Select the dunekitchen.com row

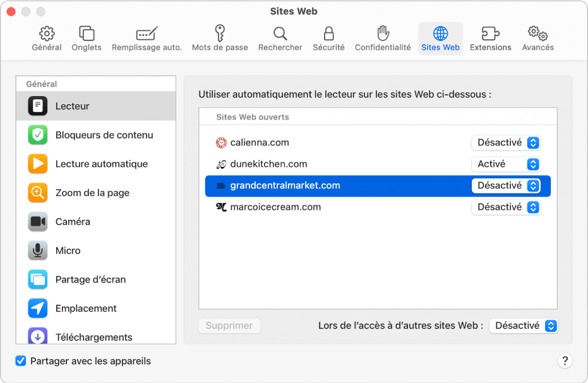click(378, 164)
